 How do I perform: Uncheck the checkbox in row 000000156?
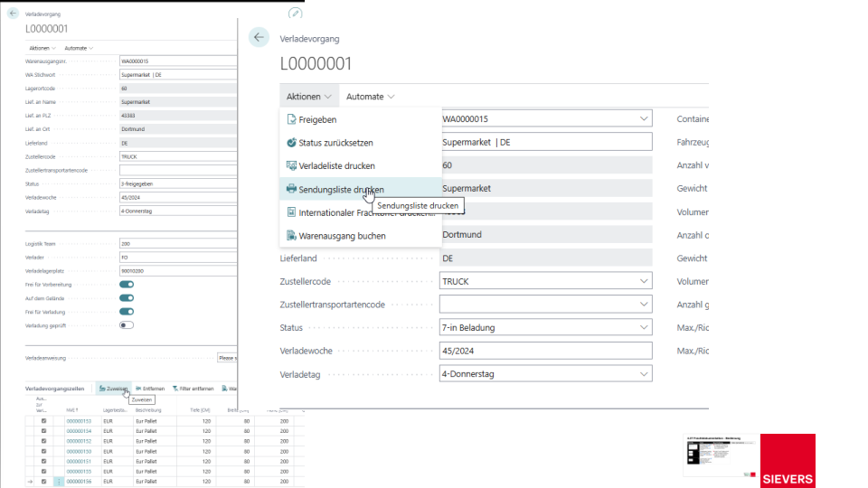click(x=43, y=482)
